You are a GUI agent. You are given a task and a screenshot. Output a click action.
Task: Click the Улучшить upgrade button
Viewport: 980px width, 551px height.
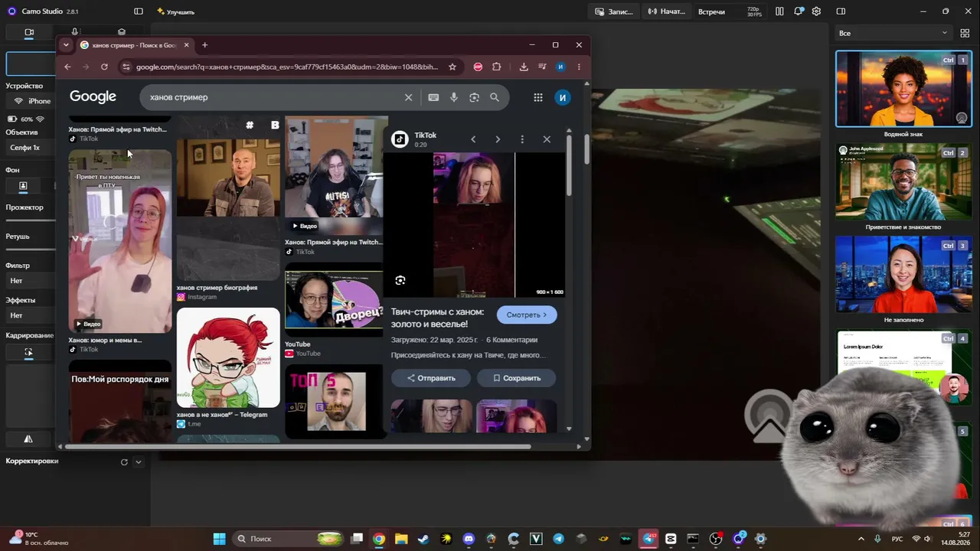tap(175, 11)
